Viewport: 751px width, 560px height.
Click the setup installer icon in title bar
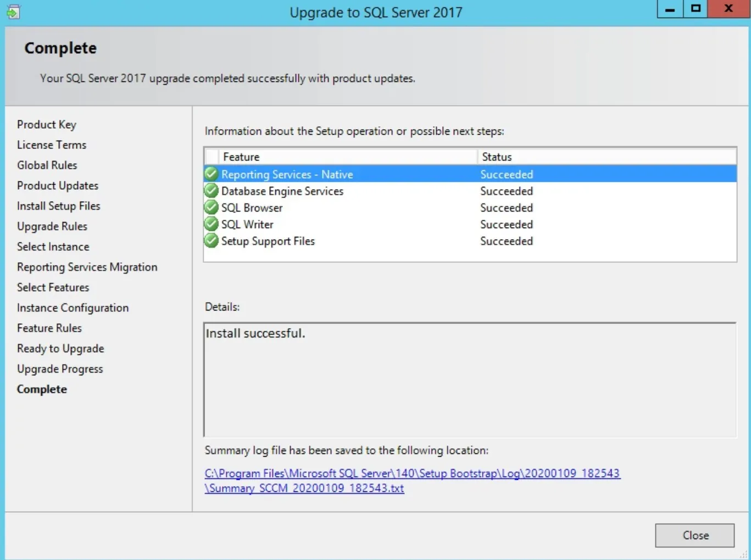click(x=13, y=12)
